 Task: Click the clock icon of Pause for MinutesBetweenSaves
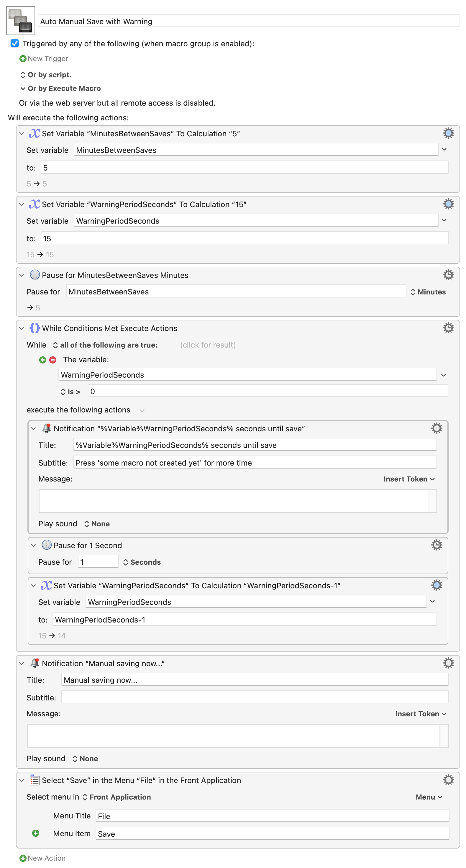(35, 275)
